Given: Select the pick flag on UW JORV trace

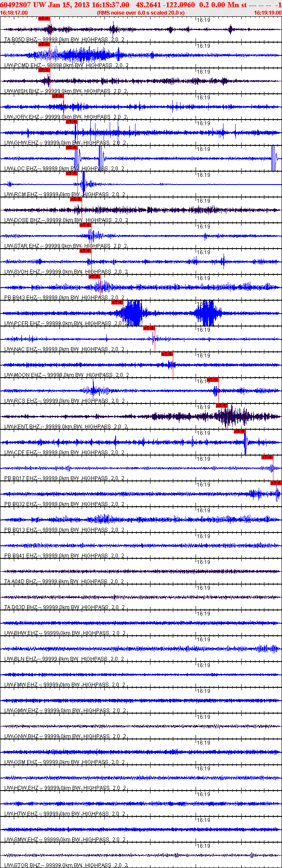Looking at the screenshot, I should 58,96.
